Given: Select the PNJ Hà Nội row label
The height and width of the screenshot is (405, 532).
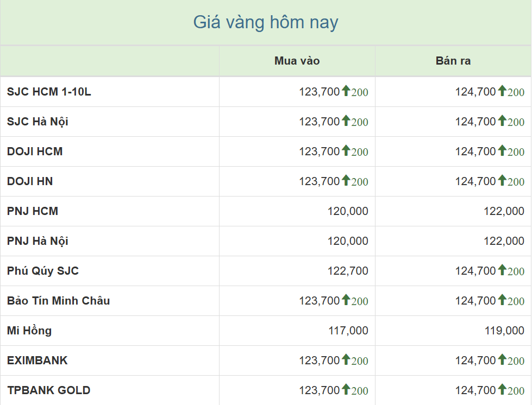Looking at the screenshot, I should [x=37, y=241].
